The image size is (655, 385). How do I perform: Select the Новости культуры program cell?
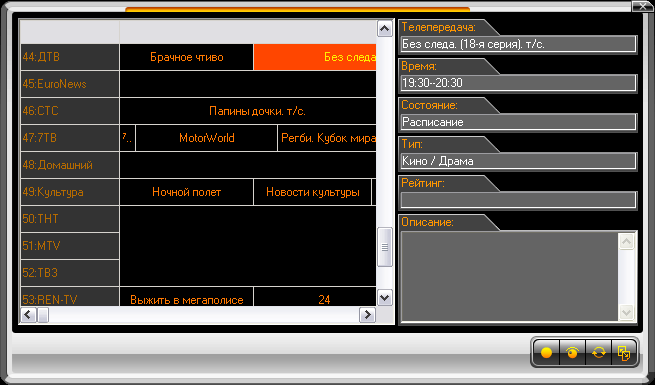pos(312,192)
